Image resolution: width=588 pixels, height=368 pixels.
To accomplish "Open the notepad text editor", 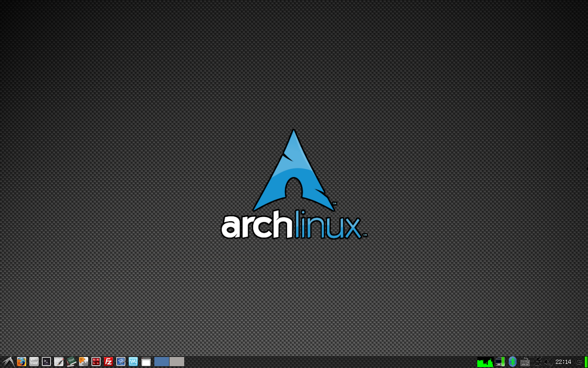I will [59, 362].
